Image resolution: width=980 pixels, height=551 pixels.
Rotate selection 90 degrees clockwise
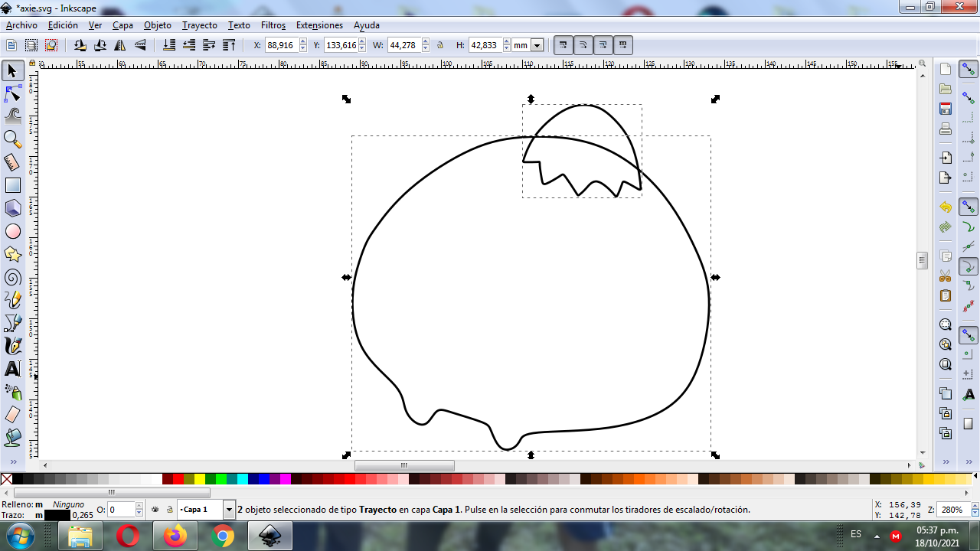[100, 46]
